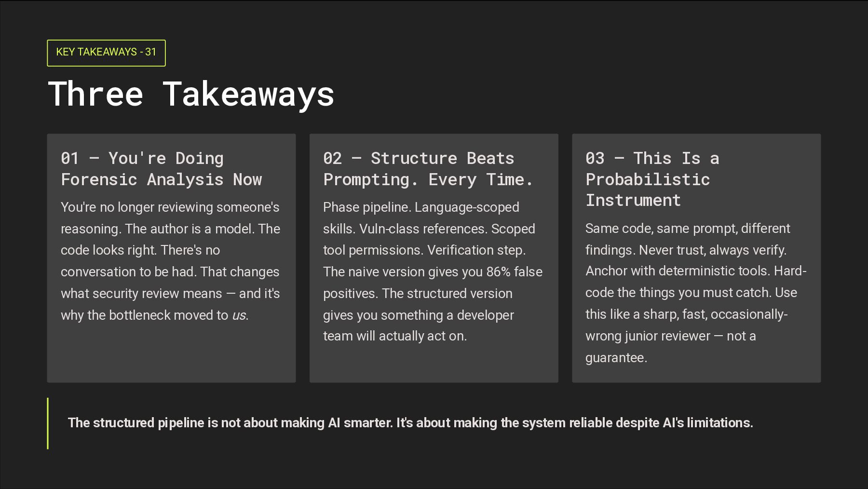Click the word 'Probabilistic' in third heading
Viewport: 868px width, 489px height.
(648, 179)
